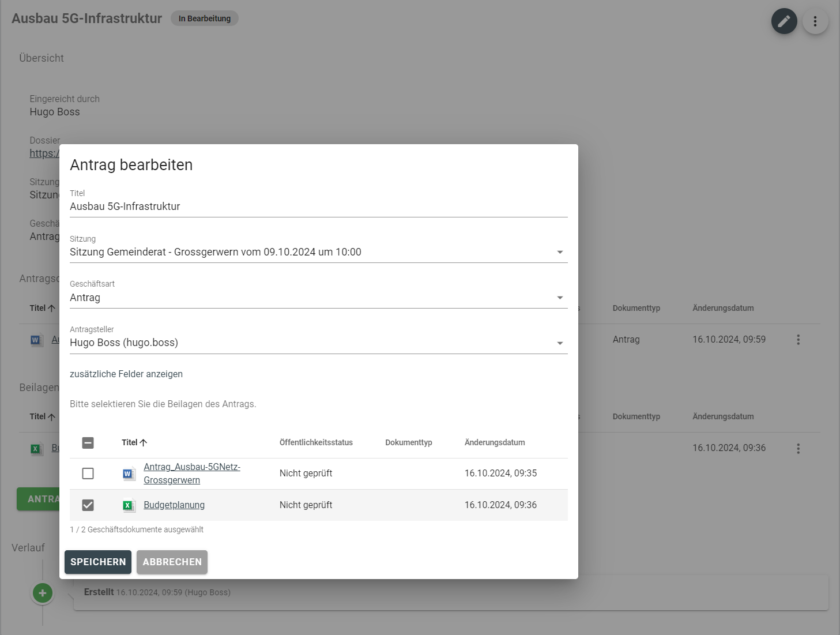Image resolution: width=840 pixels, height=635 pixels.
Task: Open three-dot menu for the Antrag document row
Action: (x=798, y=340)
